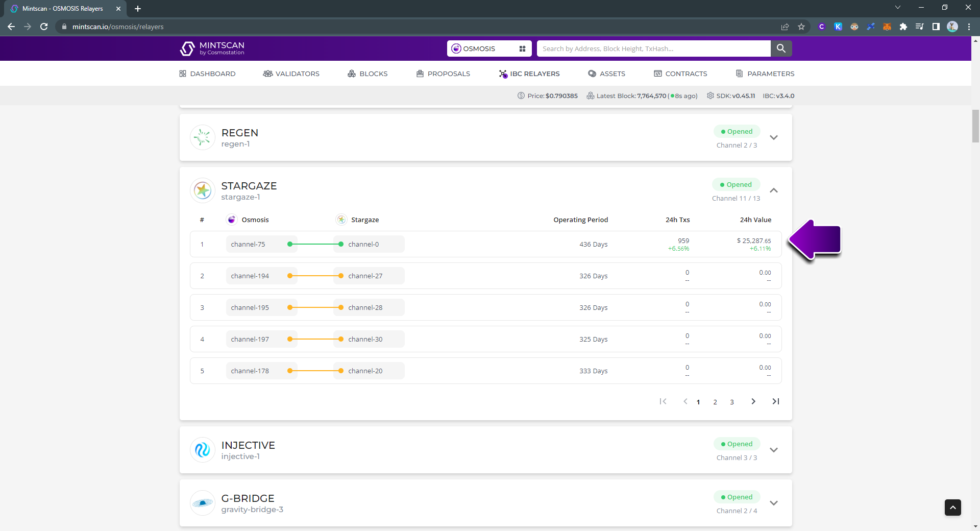Click the MetaMask fox extension icon
The width and height of the screenshot is (980, 531).
point(887,27)
